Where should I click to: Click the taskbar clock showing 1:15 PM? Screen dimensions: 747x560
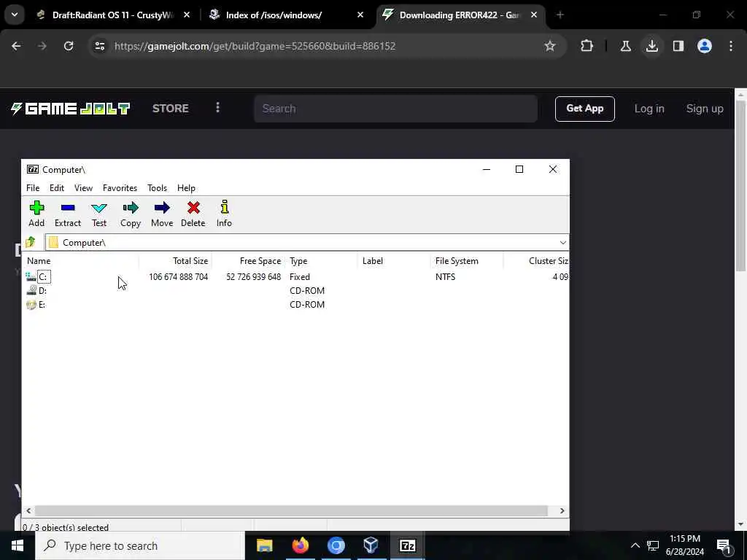[684, 545]
